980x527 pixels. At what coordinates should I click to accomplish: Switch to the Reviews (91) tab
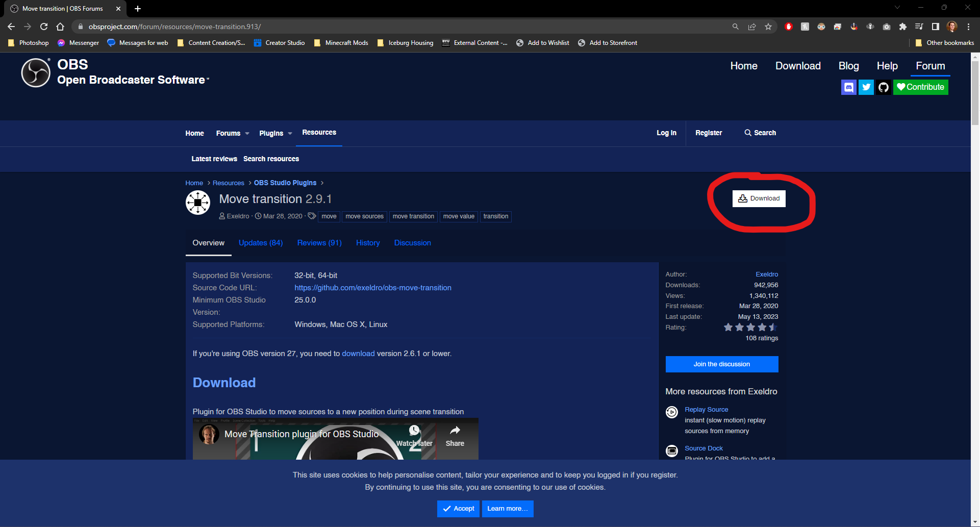[319, 243]
